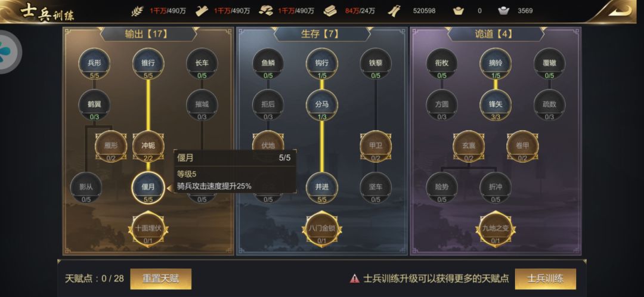Select the 摘铃 talent node
Viewport: 644px width, 297px height.
click(496, 64)
